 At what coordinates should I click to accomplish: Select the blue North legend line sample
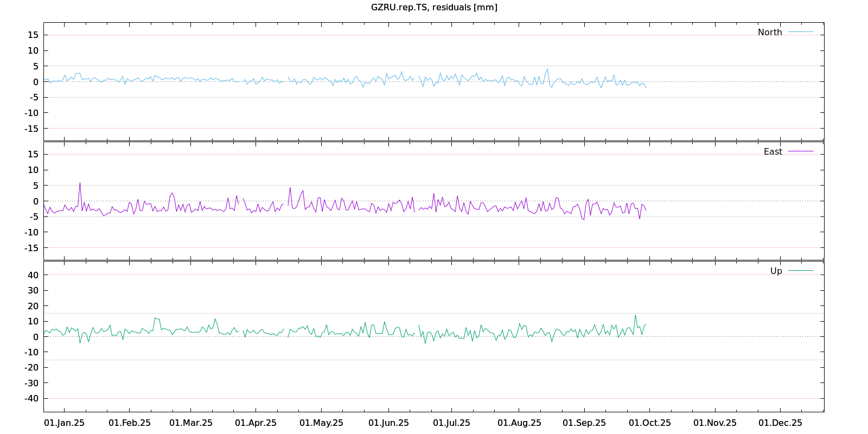[800, 32]
